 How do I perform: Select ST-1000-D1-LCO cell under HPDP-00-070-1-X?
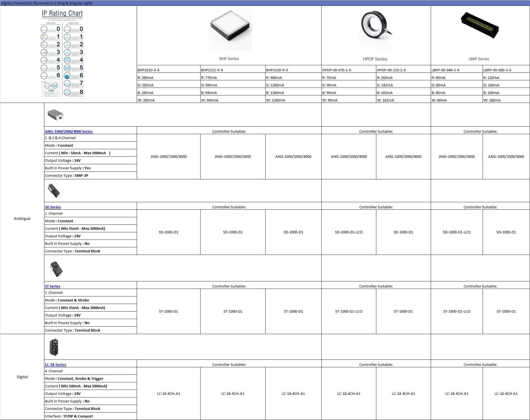coord(349,311)
